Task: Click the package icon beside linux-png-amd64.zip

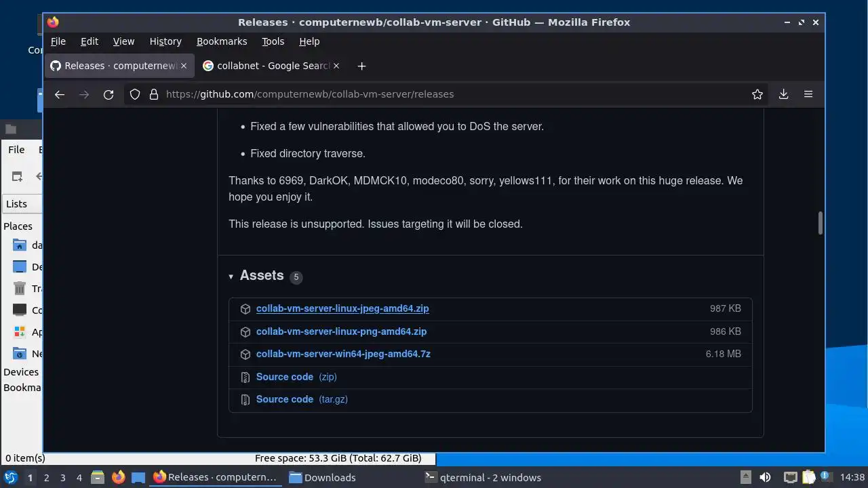Action: (x=245, y=331)
